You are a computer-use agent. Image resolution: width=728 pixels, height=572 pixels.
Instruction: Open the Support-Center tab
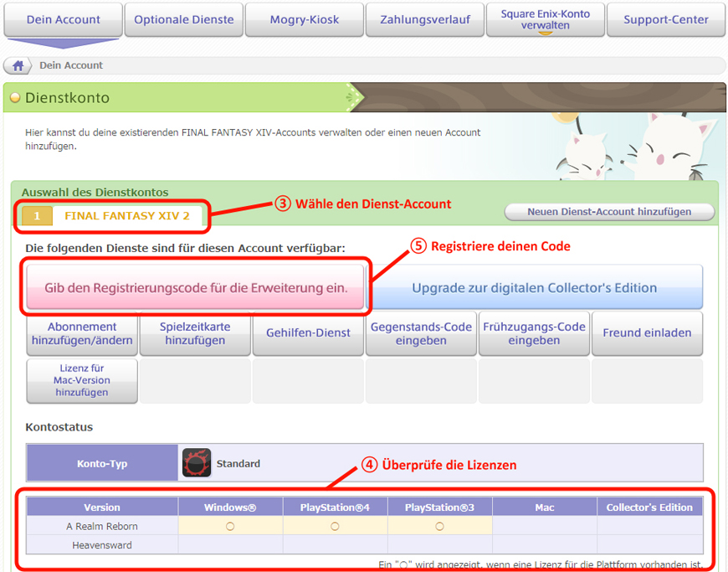(666, 19)
